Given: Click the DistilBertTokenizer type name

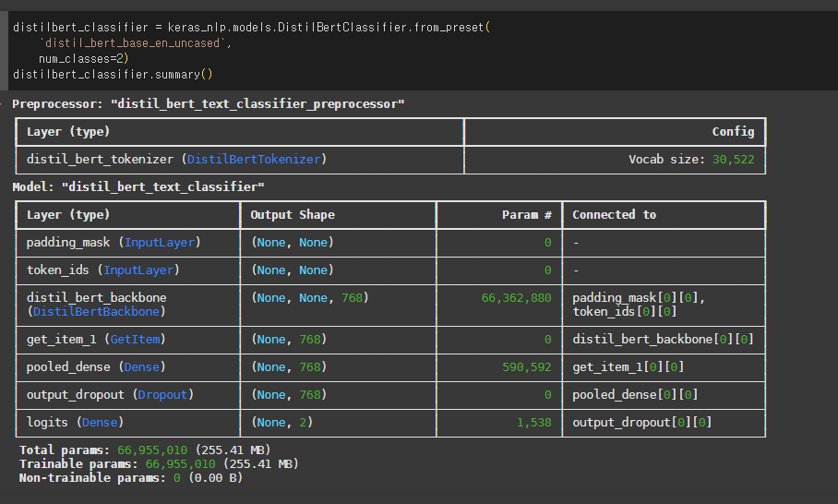Looking at the screenshot, I should (x=254, y=160).
